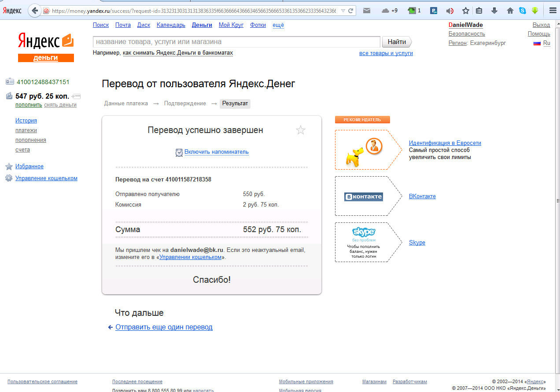Open the URL history dropdown arrow
This screenshot has height=392, width=560.
point(343,11)
